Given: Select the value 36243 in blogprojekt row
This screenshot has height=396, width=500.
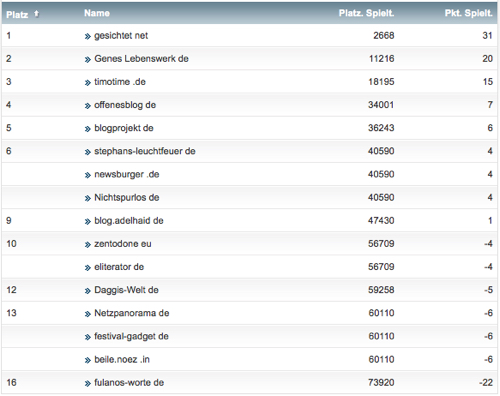Looking at the screenshot, I should point(381,128).
